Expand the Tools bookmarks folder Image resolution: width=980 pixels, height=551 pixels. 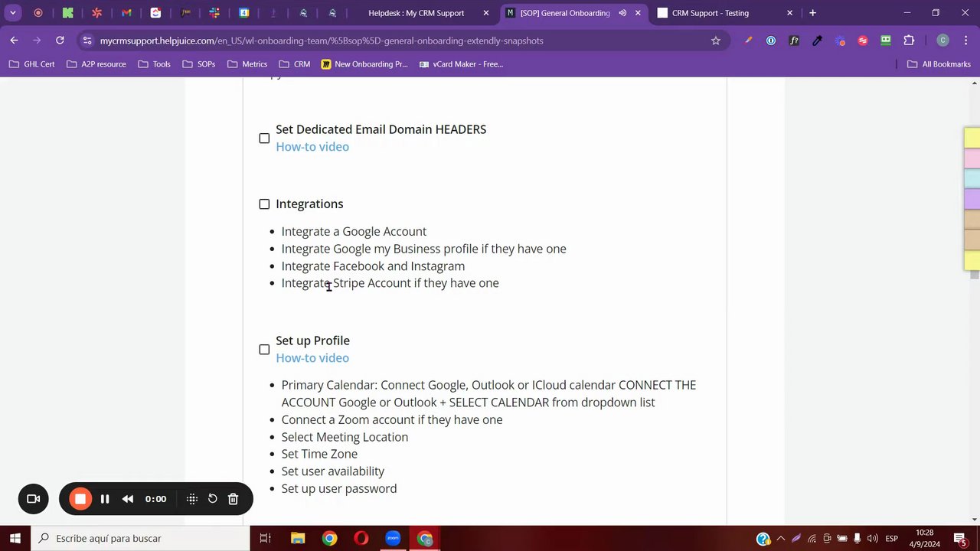(154, 64)
